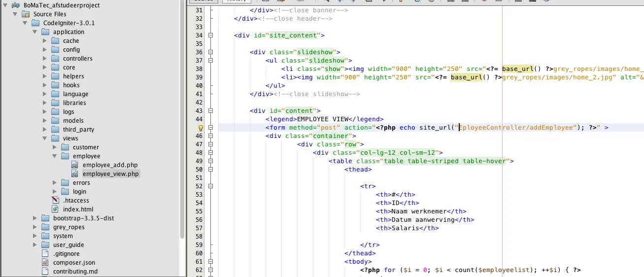Click the folder icon beside libraries
The height and width of the screenshot is (277, 644).
click(55, 103)
